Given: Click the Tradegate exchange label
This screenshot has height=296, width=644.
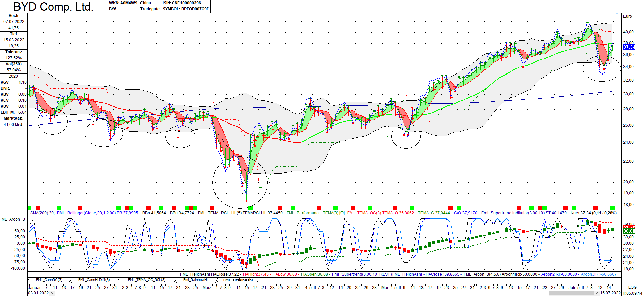Looking at the screenshot, I should coord(150,9).
